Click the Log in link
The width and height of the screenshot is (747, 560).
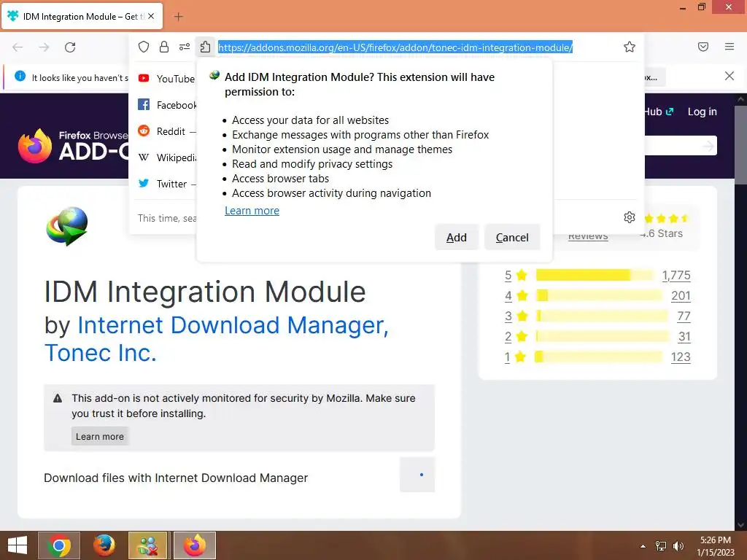(x=703, y=112)
